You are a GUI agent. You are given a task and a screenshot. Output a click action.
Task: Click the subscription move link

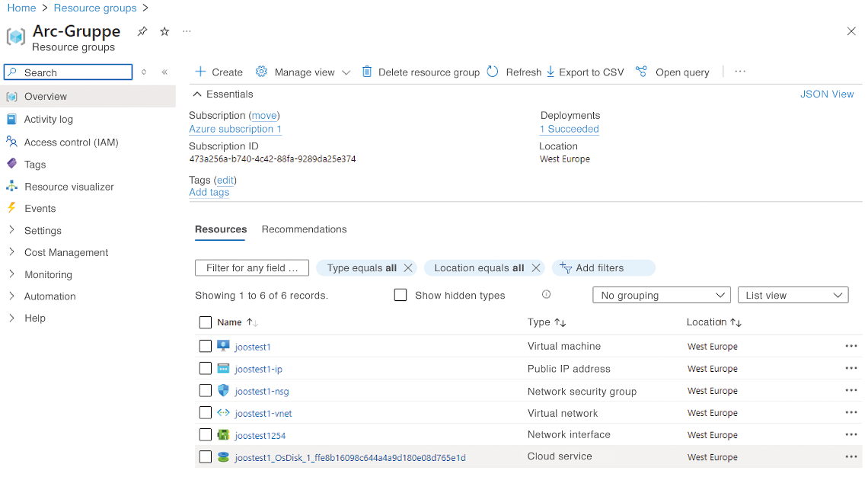tap(265, 115)
